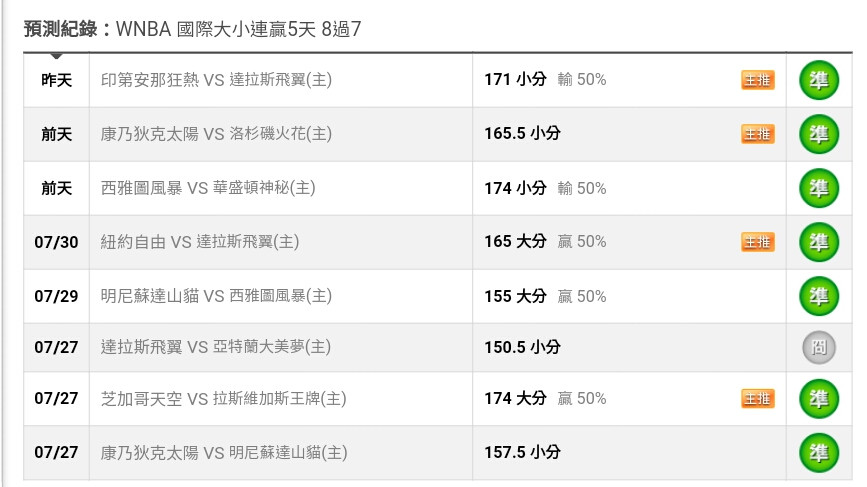This screenshot has width=867, height=487.
Task: Click 主推 badge on 印第安那狂熱 row
Action: point(758,80)
